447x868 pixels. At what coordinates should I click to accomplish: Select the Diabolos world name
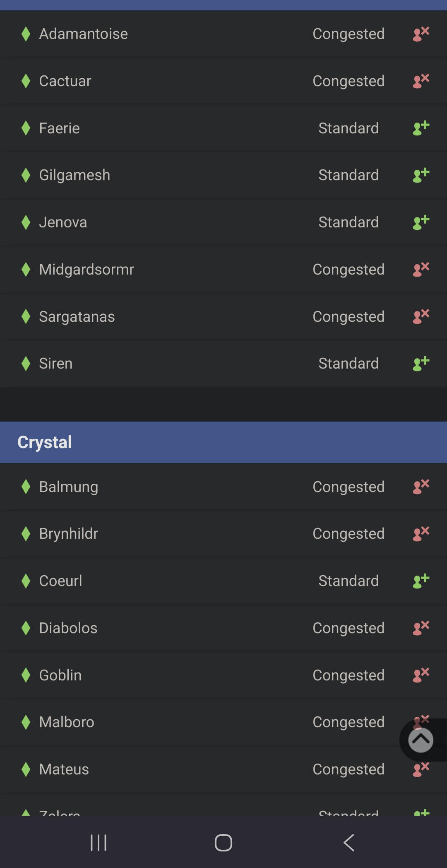68,628
